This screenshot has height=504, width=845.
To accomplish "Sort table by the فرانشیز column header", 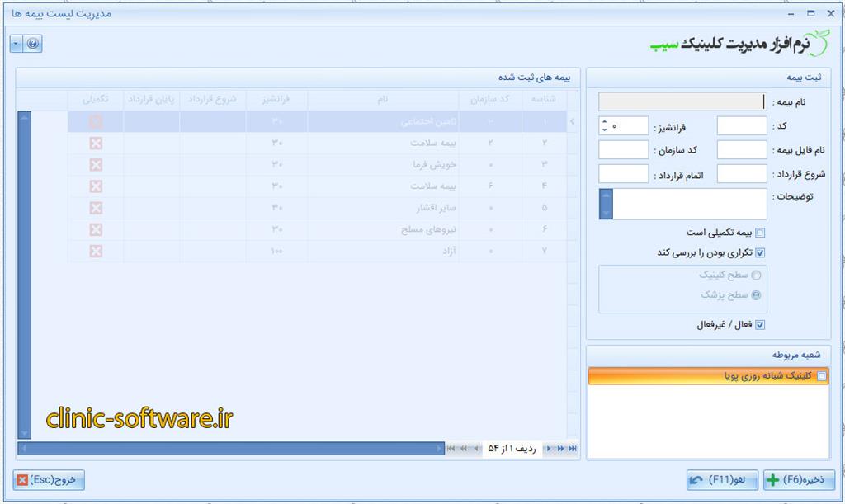I will 276,99.
